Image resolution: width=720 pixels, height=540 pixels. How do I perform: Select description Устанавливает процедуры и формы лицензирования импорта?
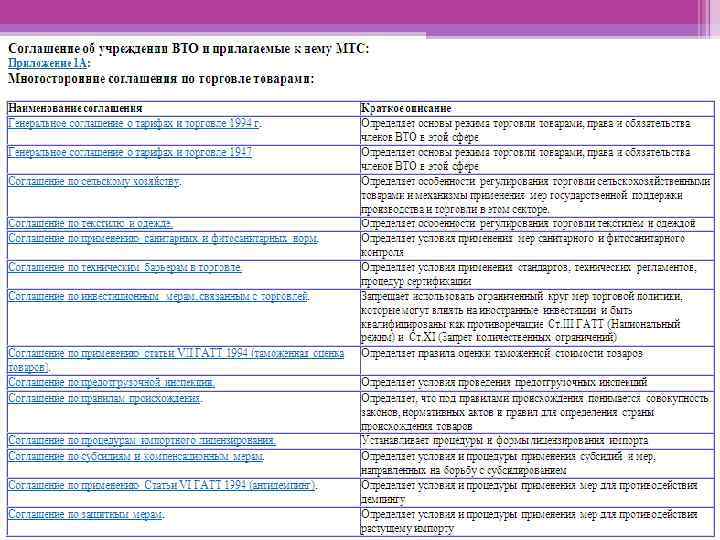click(x=505, y=441)
